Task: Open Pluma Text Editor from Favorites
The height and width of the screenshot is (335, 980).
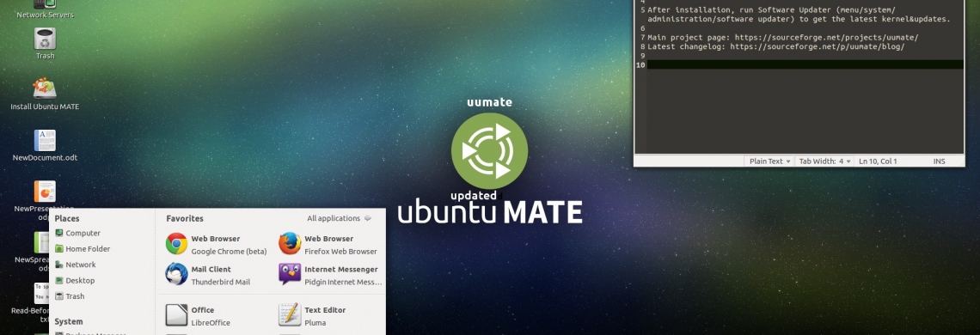Action: coord(313,315)
